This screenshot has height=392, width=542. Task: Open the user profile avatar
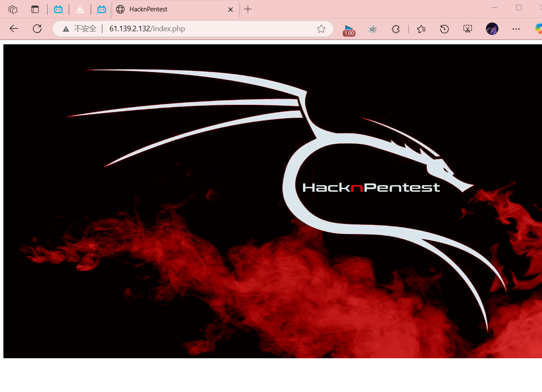(x=492, y=29)
